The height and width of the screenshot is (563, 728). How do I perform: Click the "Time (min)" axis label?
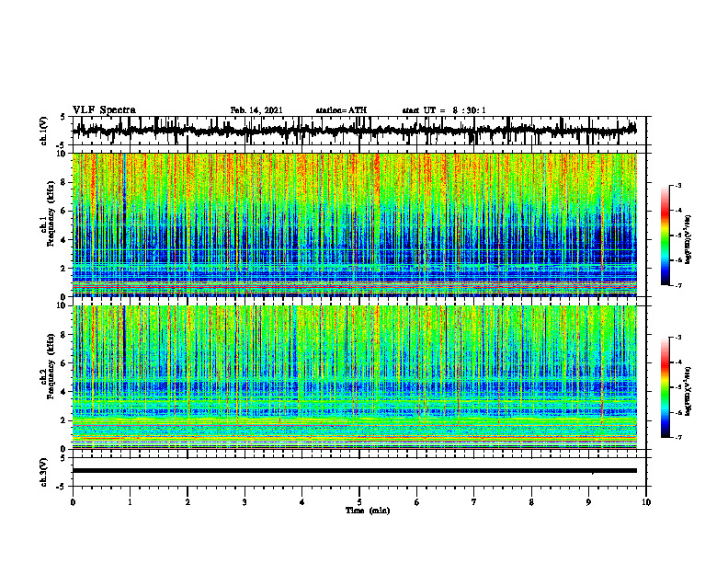pos(368,511)
